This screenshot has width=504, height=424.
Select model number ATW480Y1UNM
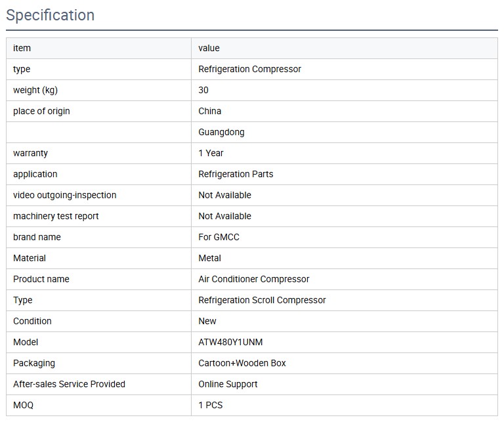230,342
